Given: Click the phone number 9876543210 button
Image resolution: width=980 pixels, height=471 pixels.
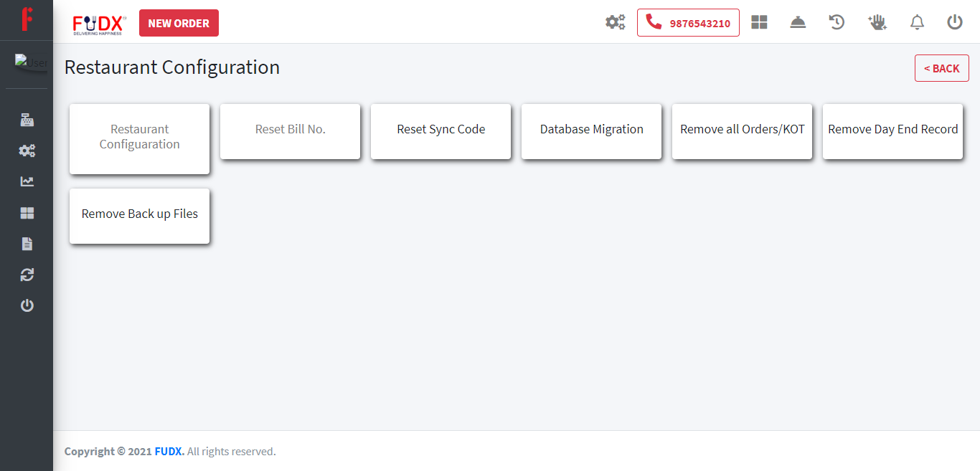Looking at the screenshot, I should 688,23.
